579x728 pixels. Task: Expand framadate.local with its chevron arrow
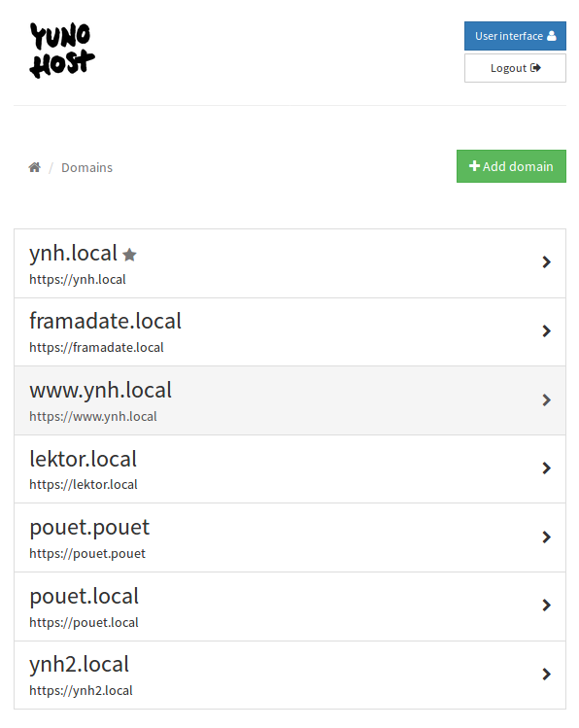coord(547,331)
